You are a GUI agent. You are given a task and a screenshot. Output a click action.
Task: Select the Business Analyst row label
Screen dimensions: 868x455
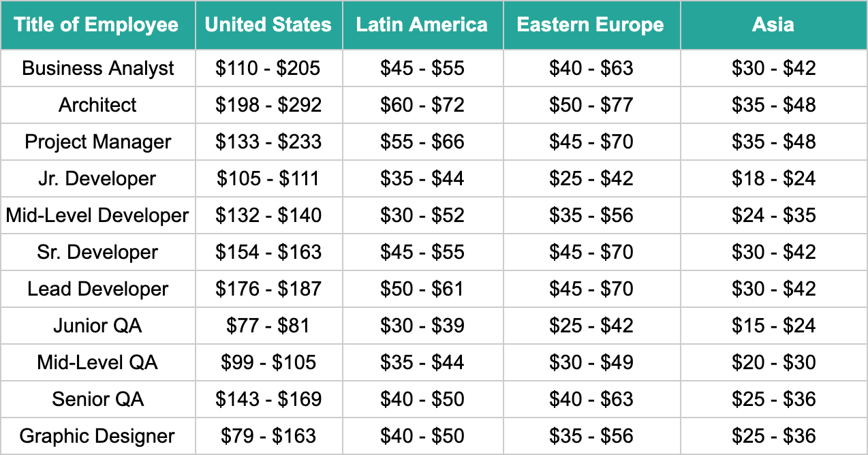click(x=97, y=68)
